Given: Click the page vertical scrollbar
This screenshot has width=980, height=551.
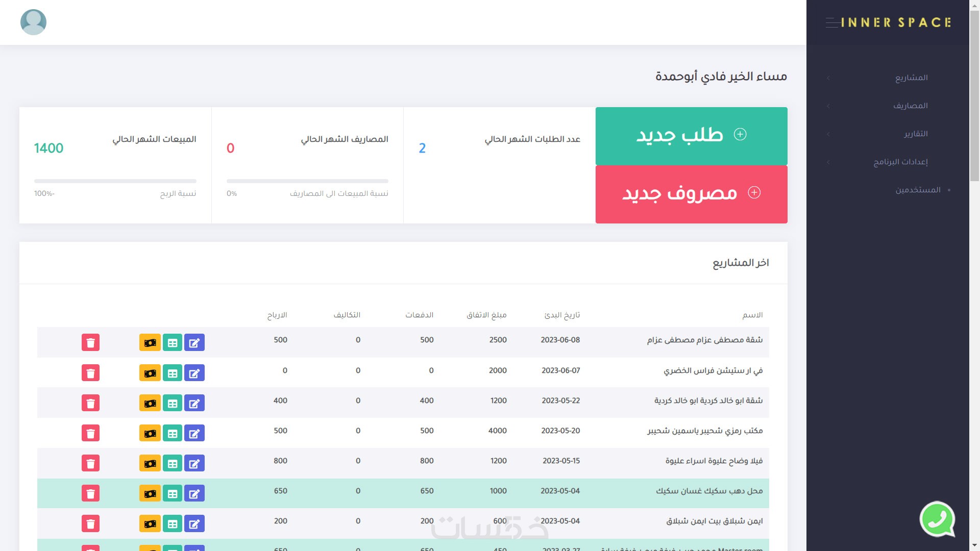Looking at the screenshot, I should [974, 97].
